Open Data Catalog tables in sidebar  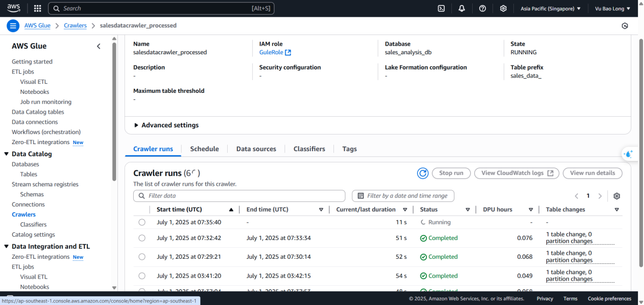38,112
